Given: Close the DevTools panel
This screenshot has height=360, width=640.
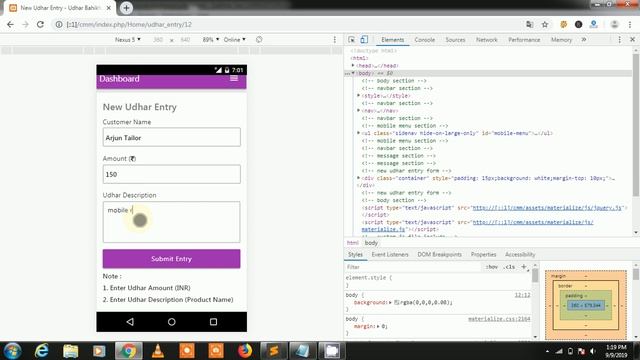Looking at the screenshot, I should point(632,40).
